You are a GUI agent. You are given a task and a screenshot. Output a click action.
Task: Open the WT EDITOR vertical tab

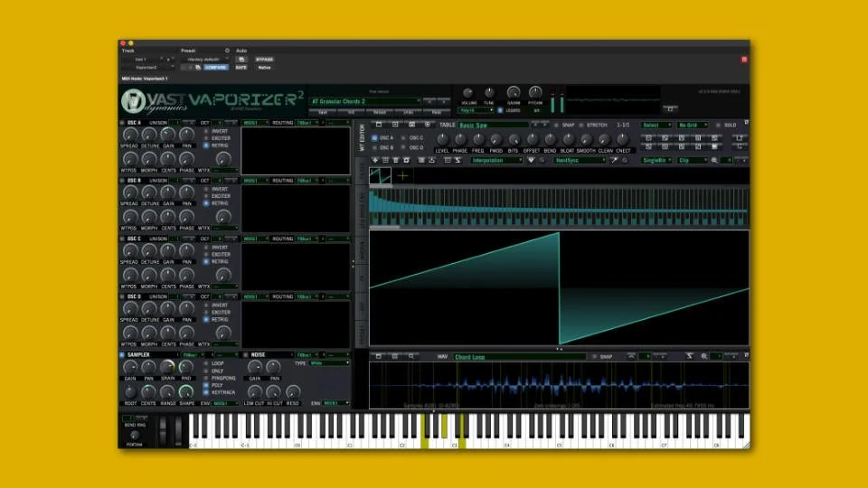pyautogui.click(x=363, y=136)
